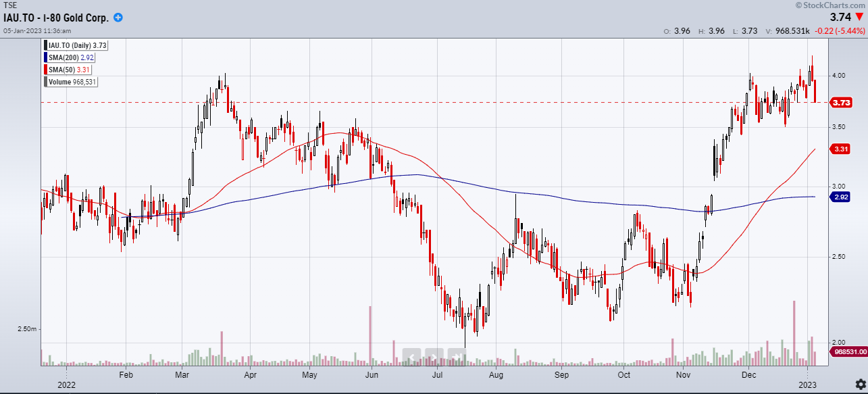The height and width of the screenshot is (394, 868).
Task: Click the 2.00 price axis label
Action: point(838,342)
